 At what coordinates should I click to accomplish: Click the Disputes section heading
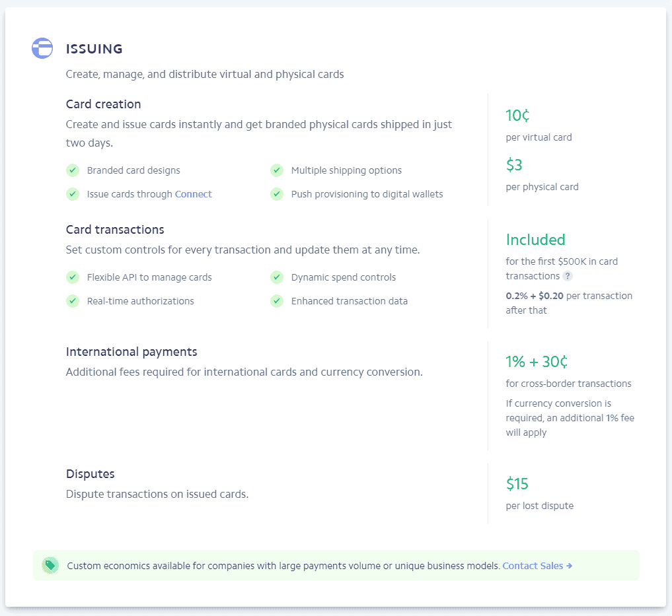91,474
